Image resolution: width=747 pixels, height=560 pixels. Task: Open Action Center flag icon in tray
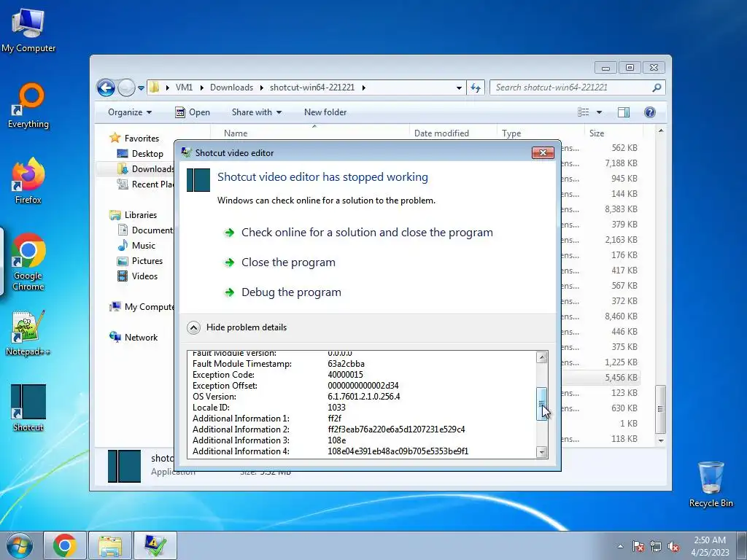(x=638, y=546)
